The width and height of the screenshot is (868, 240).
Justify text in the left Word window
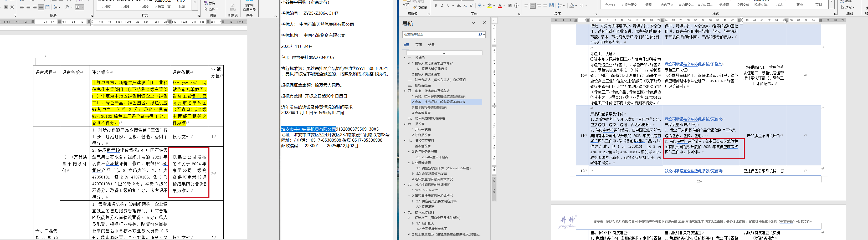click(x=41, y=7)
